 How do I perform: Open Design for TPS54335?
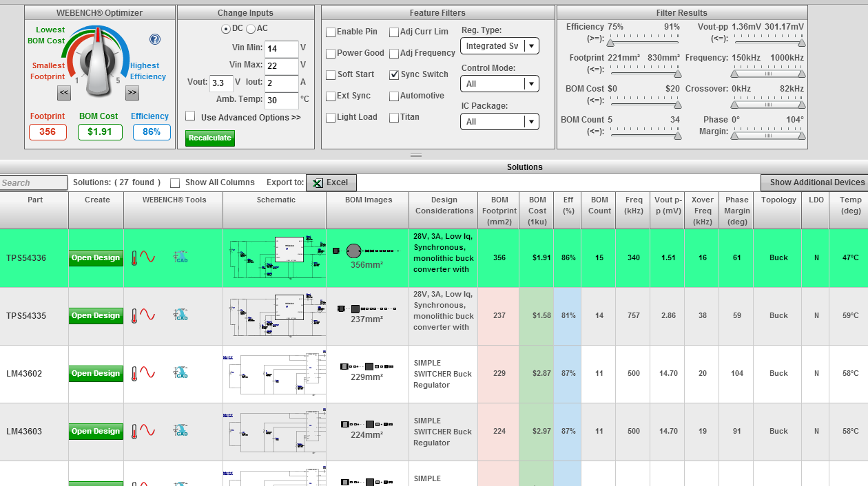tap(96, 316)
